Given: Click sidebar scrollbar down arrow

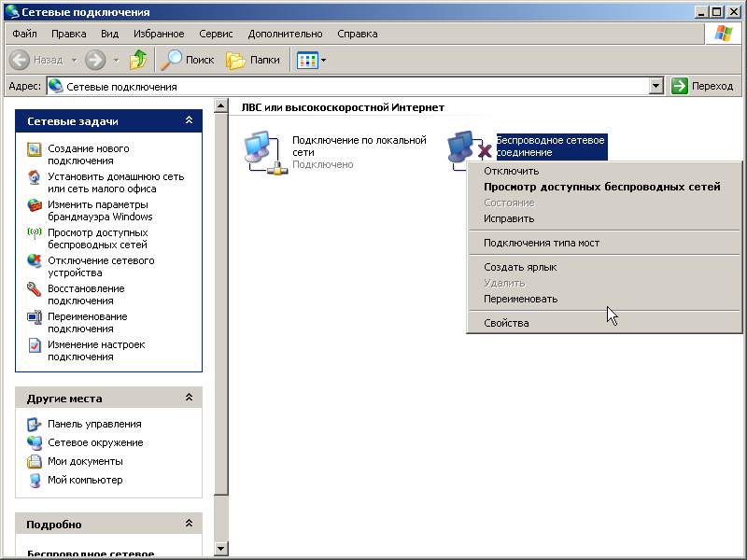Looking at the screenshot, I should point(221,549).
